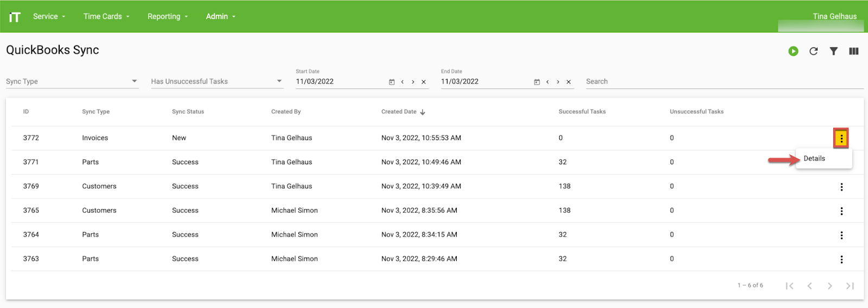The image size is (868, 308).
Task: Open the Start Date calendar picker
Action: click(x=392, y=82)
